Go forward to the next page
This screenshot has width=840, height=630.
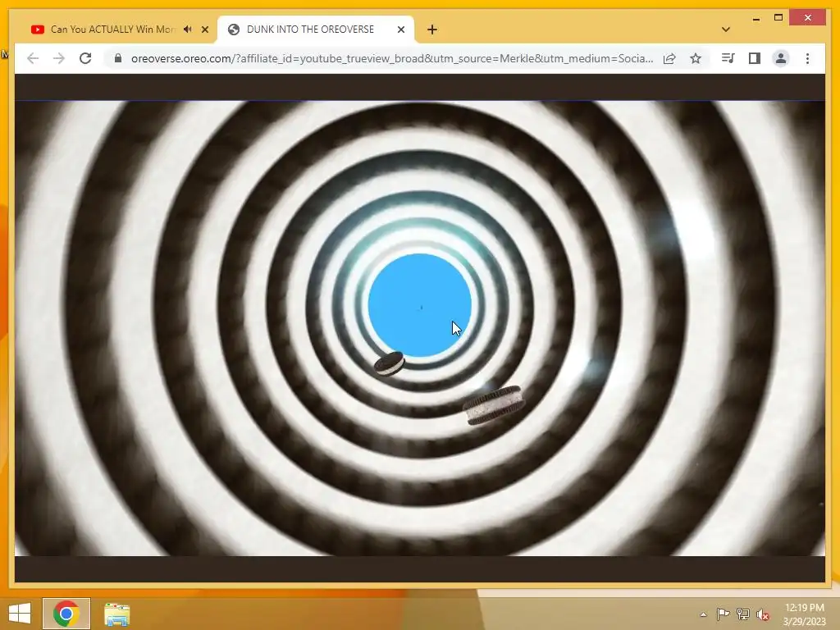[59, 58]
